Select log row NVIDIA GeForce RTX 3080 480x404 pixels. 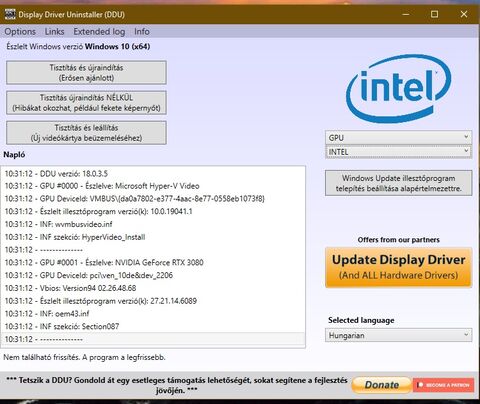[x=153, y=263]
